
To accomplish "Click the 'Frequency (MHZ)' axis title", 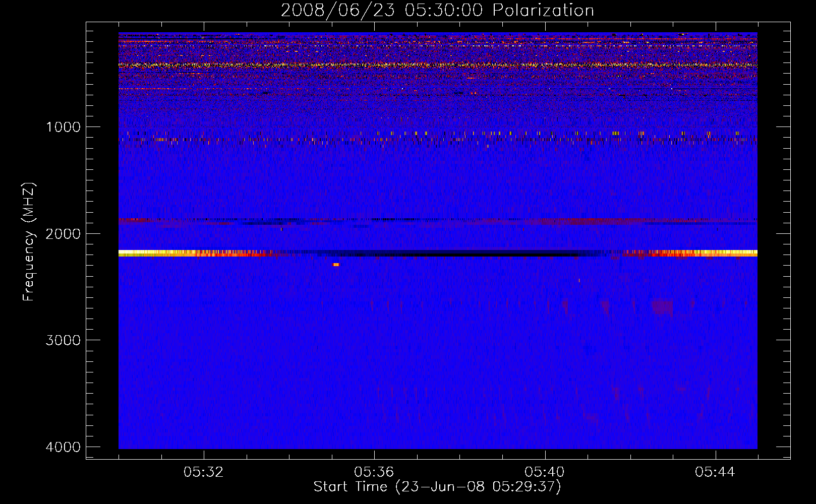I will point(29,241).
